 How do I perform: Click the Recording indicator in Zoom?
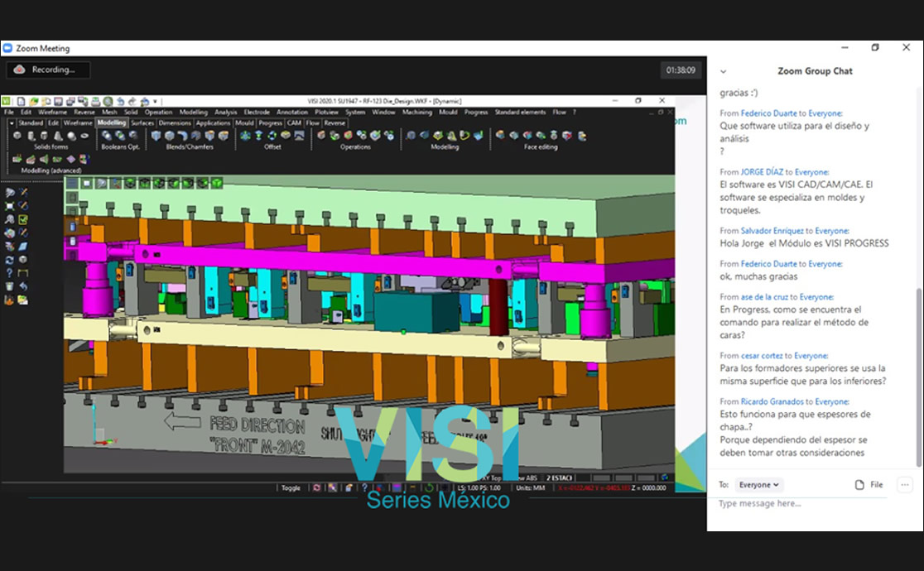point(48,70)
